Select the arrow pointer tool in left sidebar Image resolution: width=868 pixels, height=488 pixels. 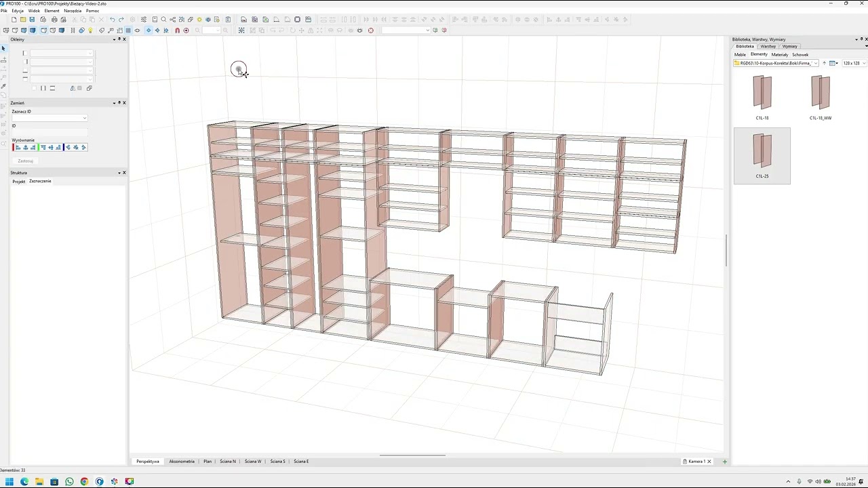point(3,49)
